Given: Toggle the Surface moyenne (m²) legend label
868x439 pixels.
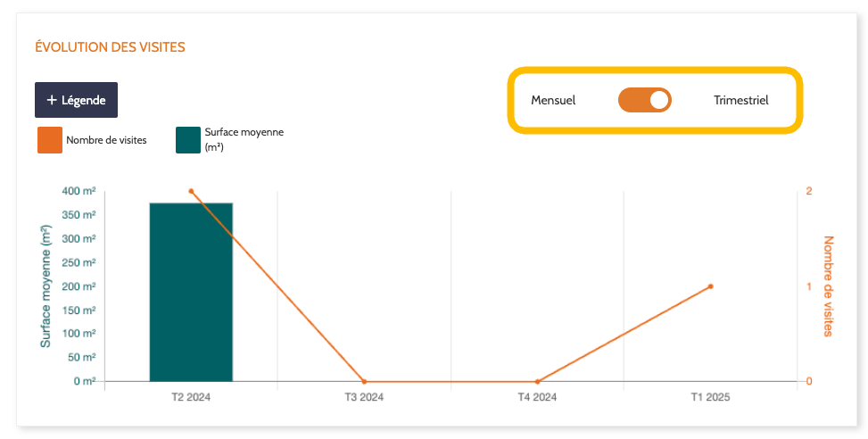Looking at the screenshot, I should (244, 140).
